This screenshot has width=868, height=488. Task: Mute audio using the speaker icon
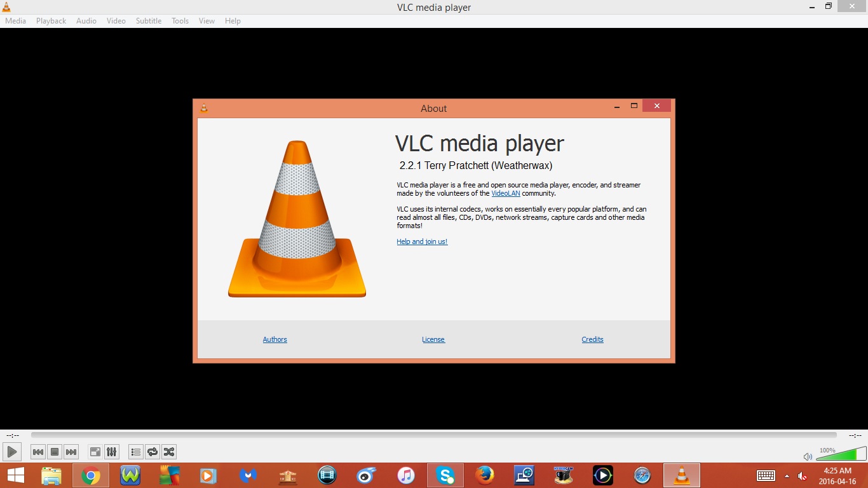coord(808,456)
